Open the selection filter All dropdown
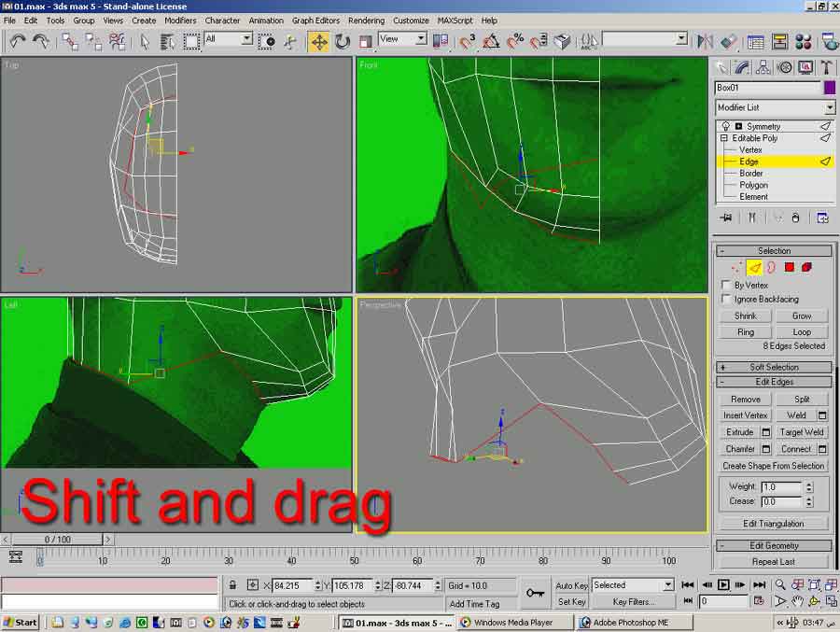This screenshot has width=840, height=632. coord(246,38)
